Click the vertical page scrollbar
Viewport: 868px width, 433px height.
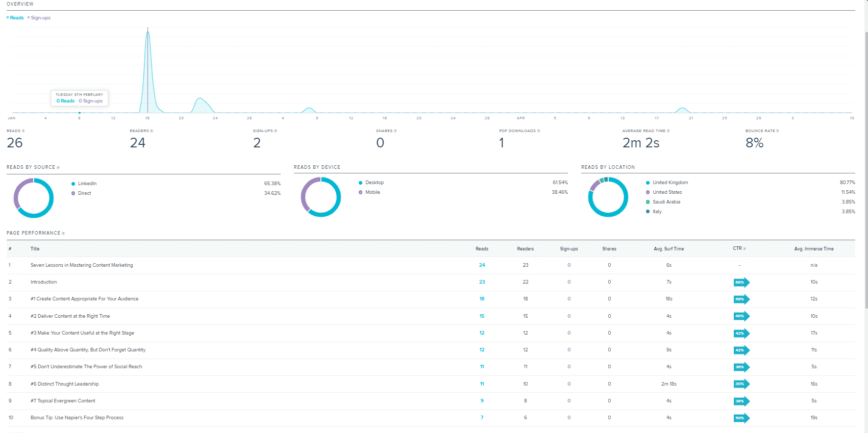pyautogui.click(x=866, y=168)
